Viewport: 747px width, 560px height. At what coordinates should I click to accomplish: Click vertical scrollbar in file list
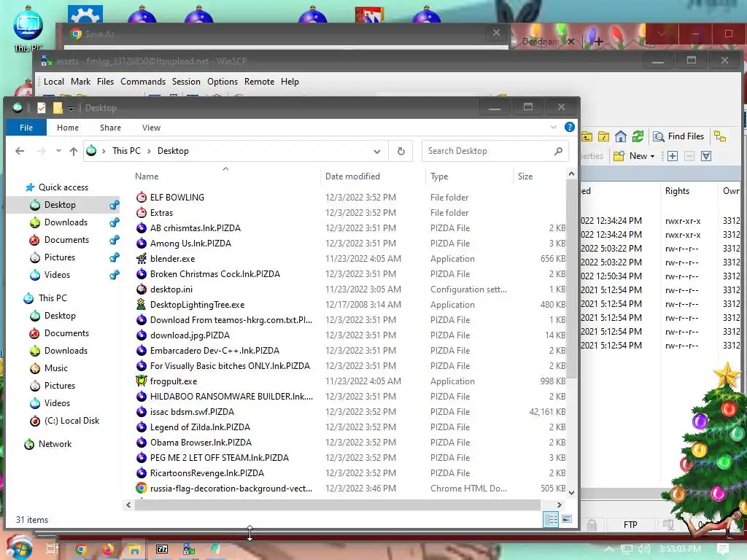click(x=571, y=279)
